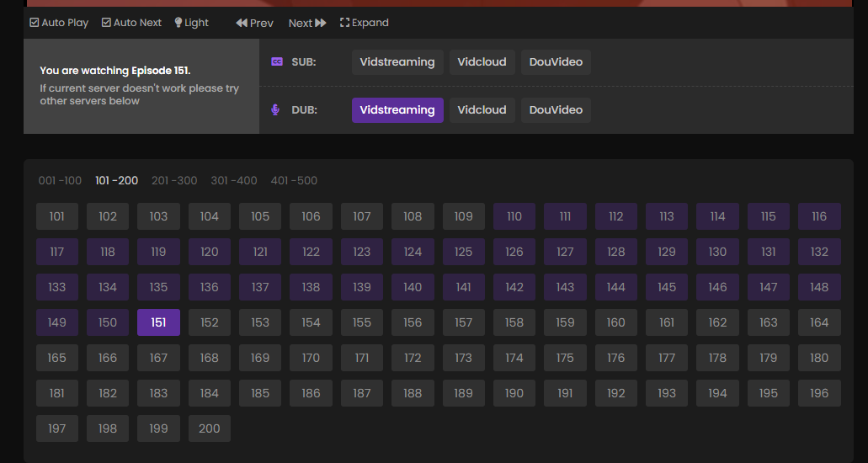Open episode 181
868x463 pixels.
click(x=57, y=393)
